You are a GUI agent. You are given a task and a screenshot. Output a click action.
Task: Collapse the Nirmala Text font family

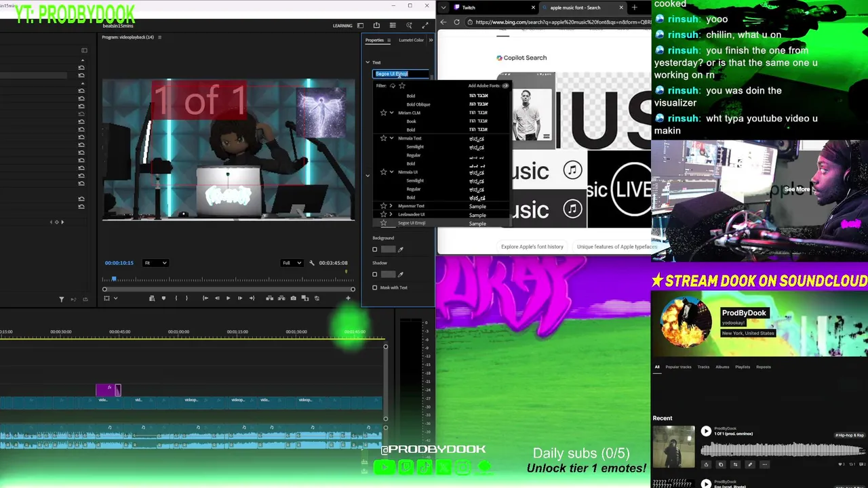coord(391,138)
